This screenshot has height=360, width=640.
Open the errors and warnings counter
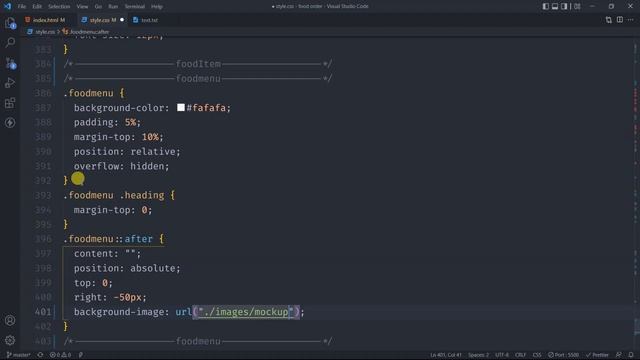click(60, 355)
